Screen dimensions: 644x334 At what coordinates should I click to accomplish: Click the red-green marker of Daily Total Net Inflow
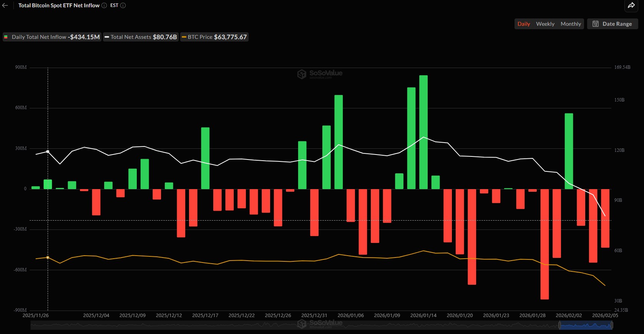[x=6, y=37]
